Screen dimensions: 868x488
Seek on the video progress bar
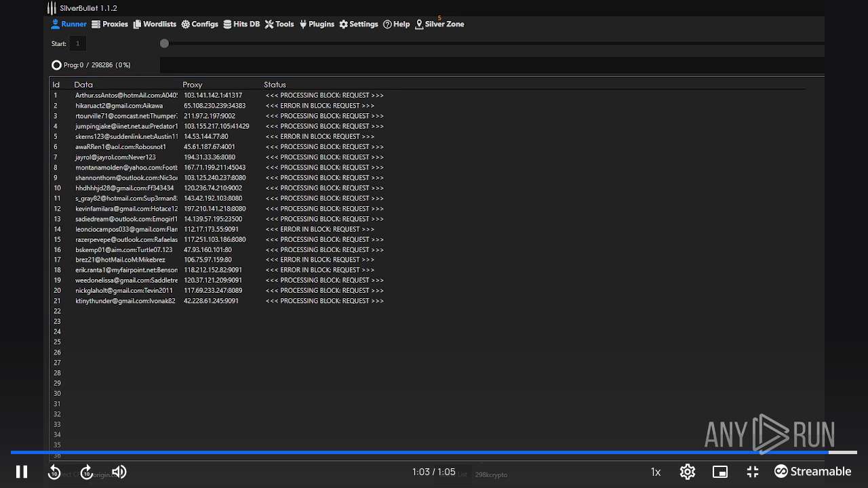coord(434,452)
